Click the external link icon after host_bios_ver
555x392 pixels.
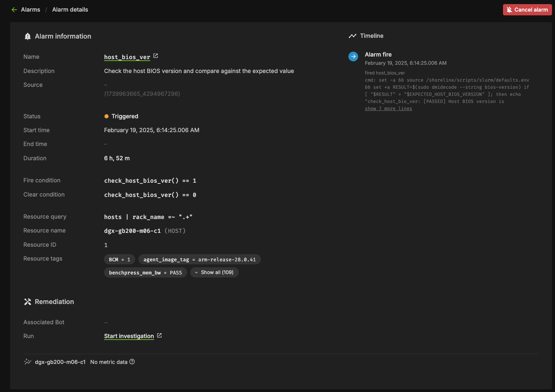156,56
